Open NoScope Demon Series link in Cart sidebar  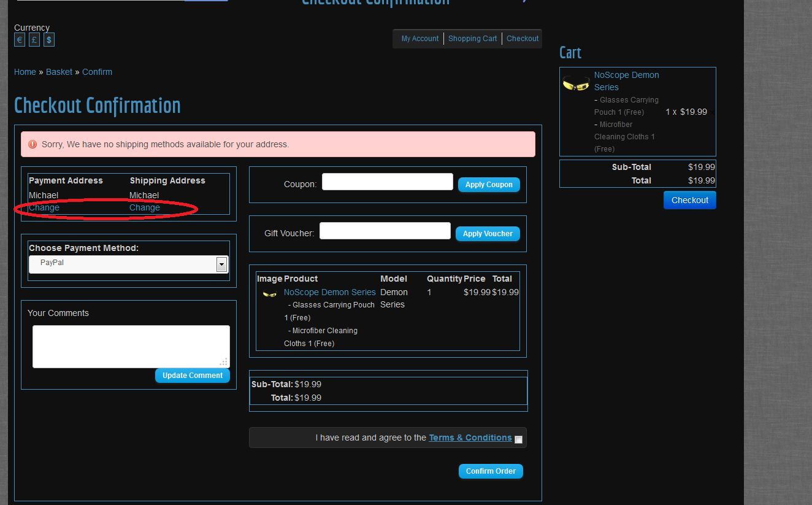[626, 81]
